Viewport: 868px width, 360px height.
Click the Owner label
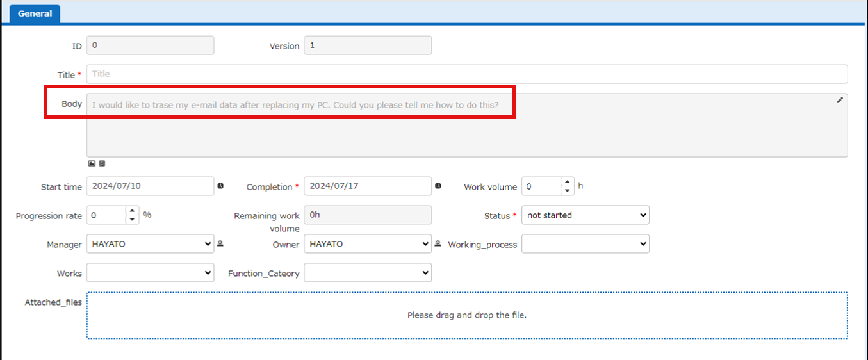pyautogui.click(x=286, y=245)
